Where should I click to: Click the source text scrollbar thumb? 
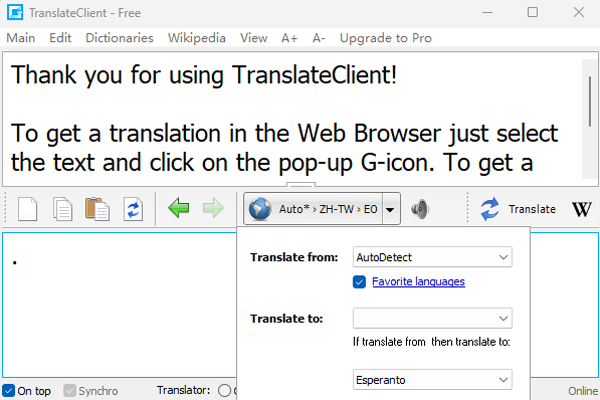[x=590, y=101]
